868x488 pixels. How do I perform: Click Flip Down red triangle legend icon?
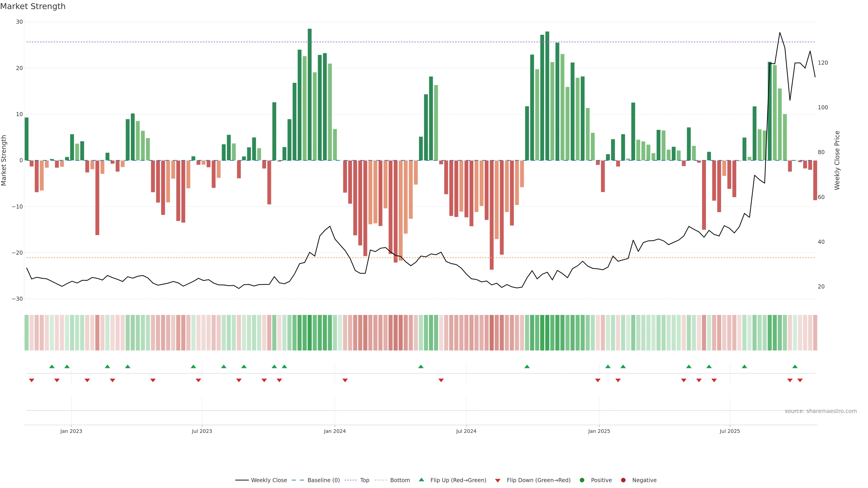(498, 481)
